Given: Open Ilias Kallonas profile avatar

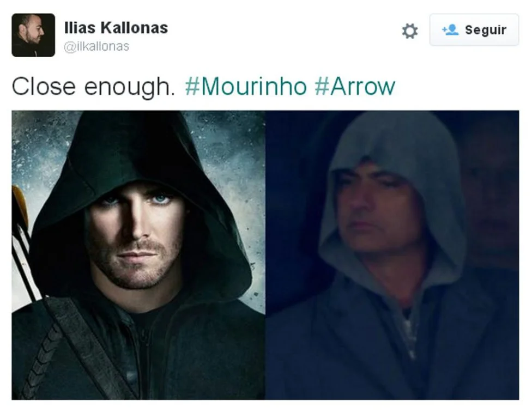Looking at the screenshot, I should (33, 35).
